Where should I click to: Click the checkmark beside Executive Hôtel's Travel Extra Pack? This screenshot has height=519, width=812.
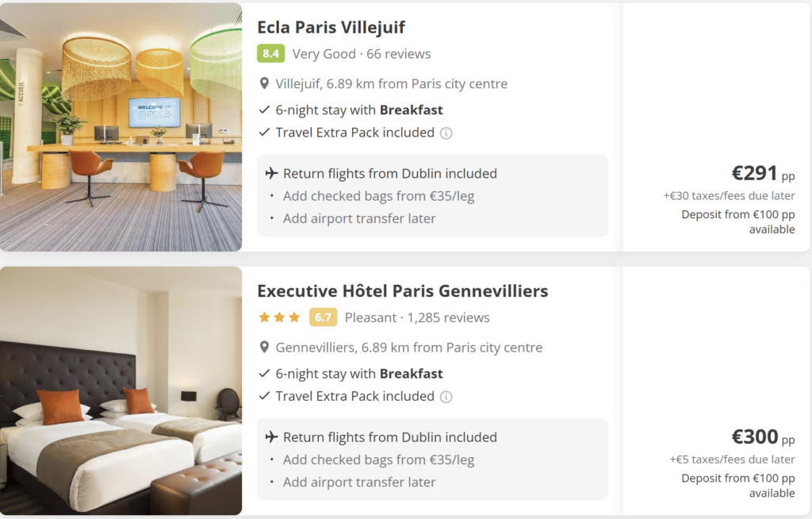[262, 396]
